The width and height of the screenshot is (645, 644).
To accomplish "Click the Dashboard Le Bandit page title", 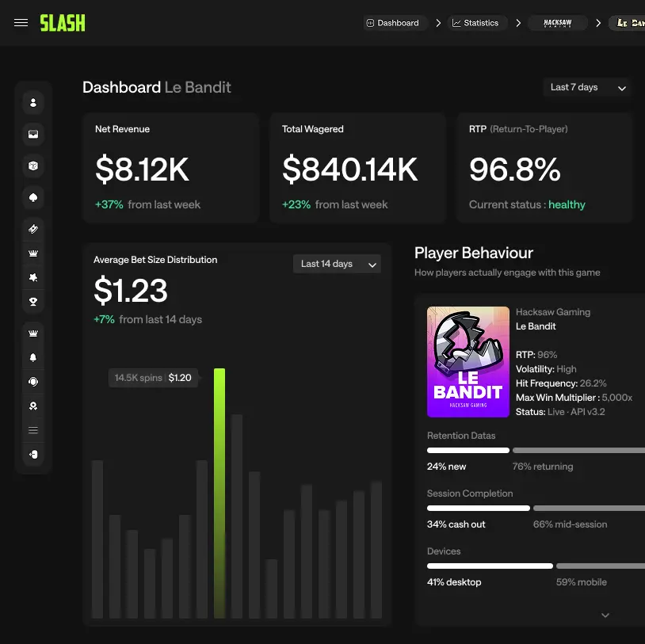I will (156, 87).
